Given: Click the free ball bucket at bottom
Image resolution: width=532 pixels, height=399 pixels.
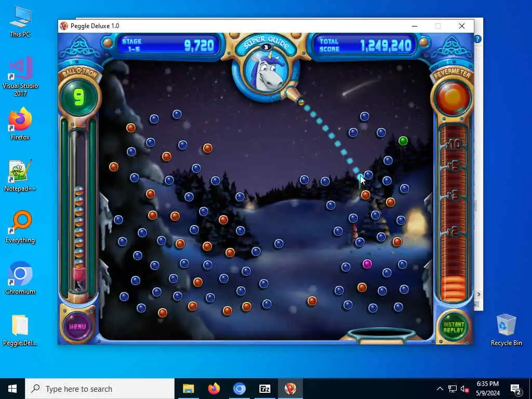Looking at the screenshot, I should [381, 335].
